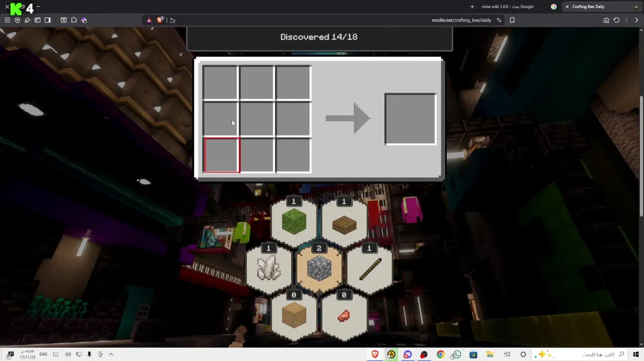Click the pin/rewards icon in browser toolbar
Viewport: 644px width, 361px height.
click(28, 20)
